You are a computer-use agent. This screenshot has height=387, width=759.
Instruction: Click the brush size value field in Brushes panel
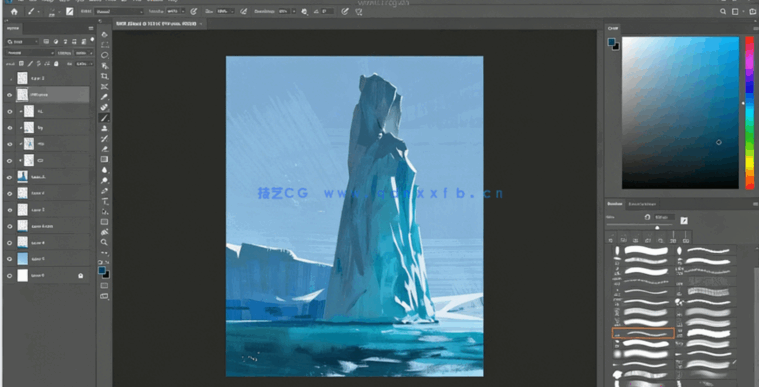click(x=665, y=217)
